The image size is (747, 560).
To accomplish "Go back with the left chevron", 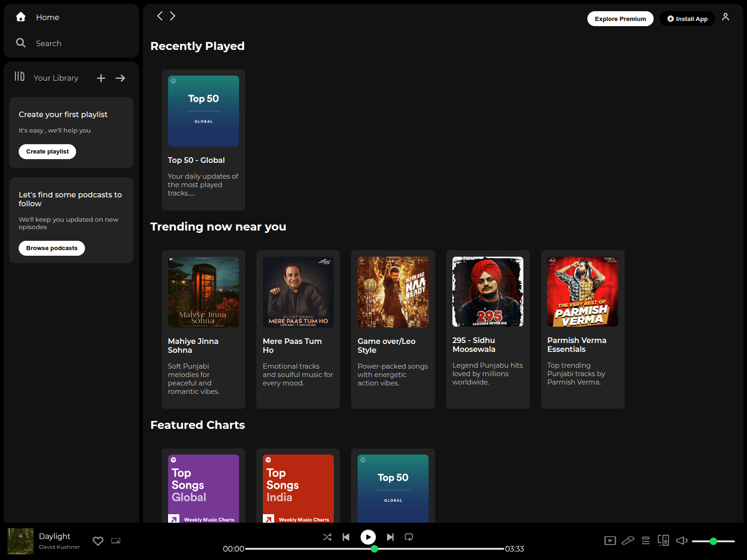I will click(160, 16).
